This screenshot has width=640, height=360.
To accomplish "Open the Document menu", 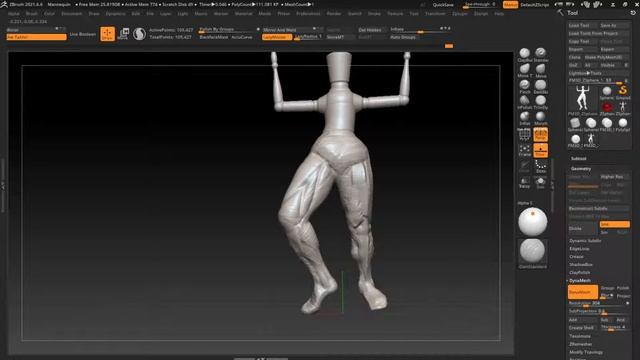I will 71,13.
